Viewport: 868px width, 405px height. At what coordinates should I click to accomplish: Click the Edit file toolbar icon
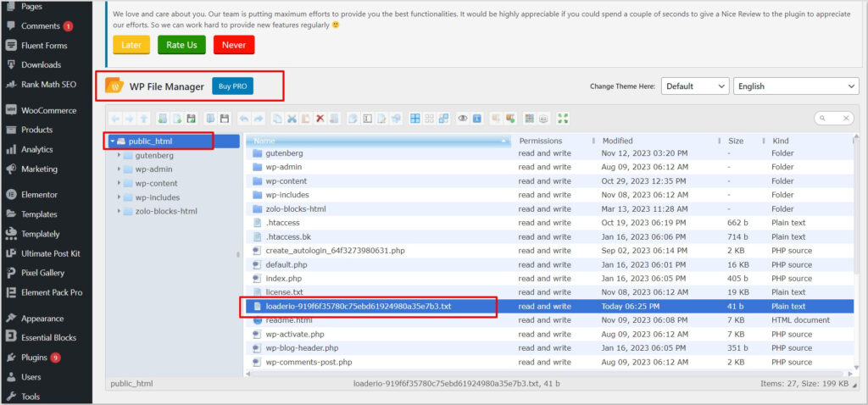381,119
